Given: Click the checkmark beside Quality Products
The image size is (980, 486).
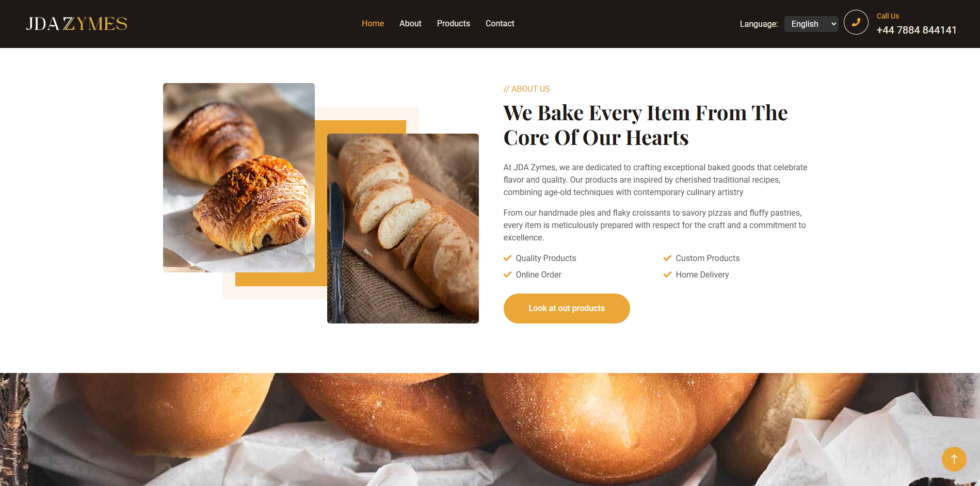Looking at the screenshot, I should pos(507,258).
